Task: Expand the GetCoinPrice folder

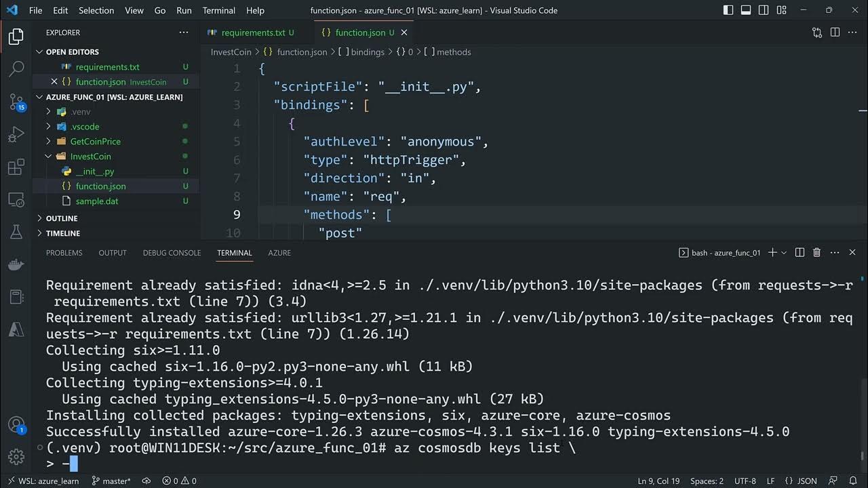Action: tap(95, 142)
